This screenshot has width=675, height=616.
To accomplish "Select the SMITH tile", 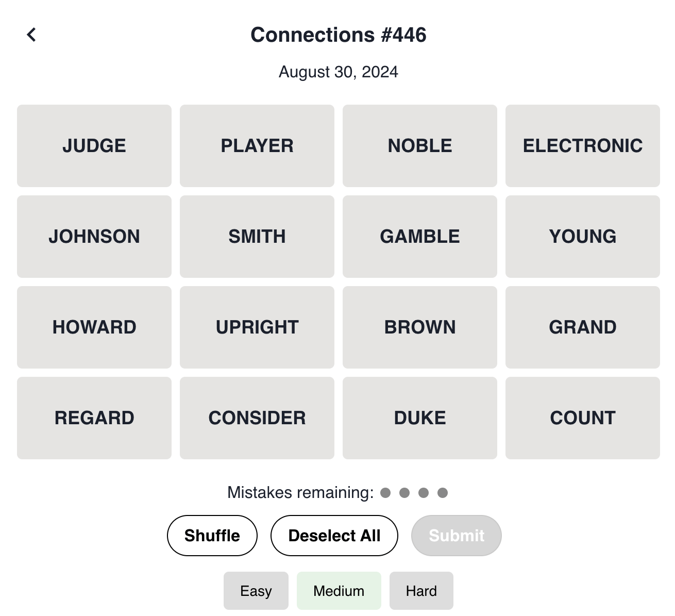I will pyautogui.click(x=257, y=236).
